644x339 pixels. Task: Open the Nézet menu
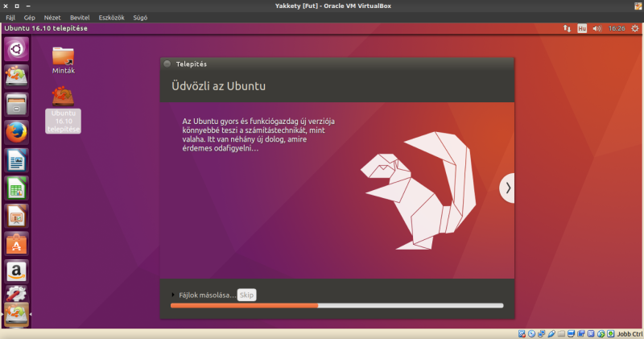click(x=52, y=17)
